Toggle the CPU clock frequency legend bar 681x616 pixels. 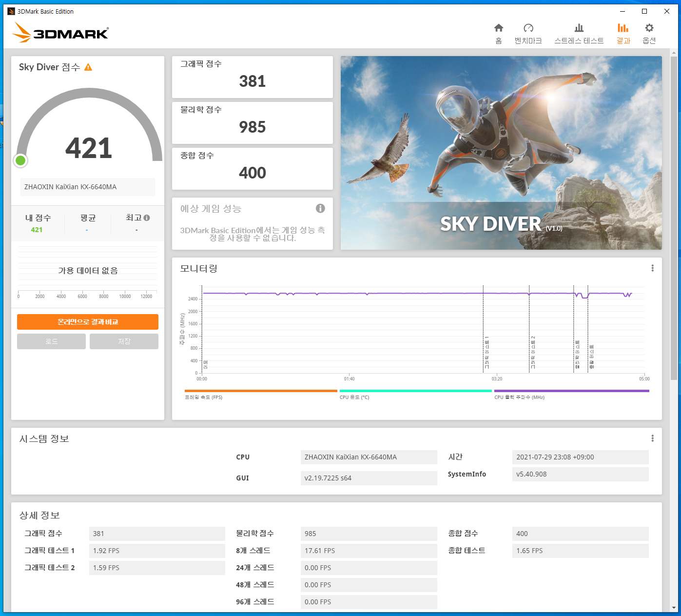[x=571, y=391]
